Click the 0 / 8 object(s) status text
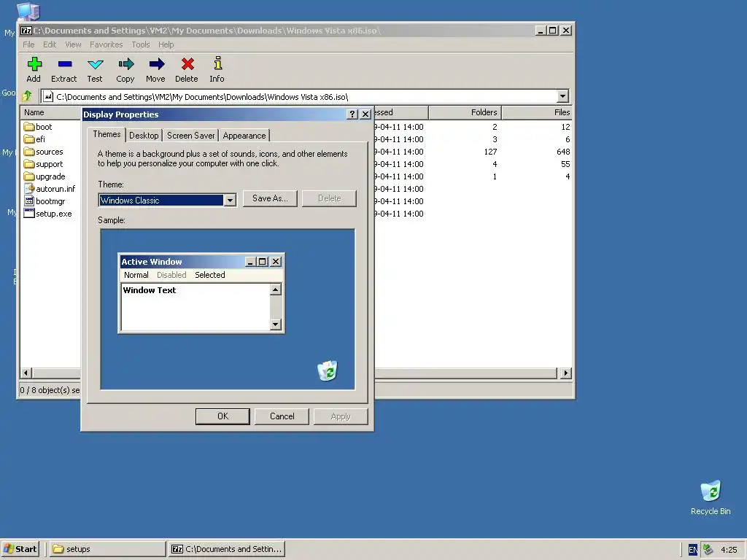Screen dimensions: 747x560 click(x=50, y=390)
